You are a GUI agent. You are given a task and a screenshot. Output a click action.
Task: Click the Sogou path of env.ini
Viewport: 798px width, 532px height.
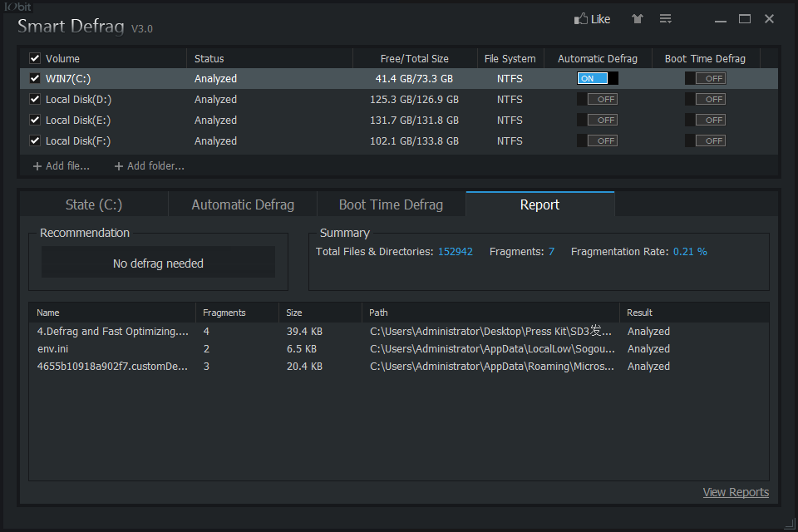click(492, 349)
